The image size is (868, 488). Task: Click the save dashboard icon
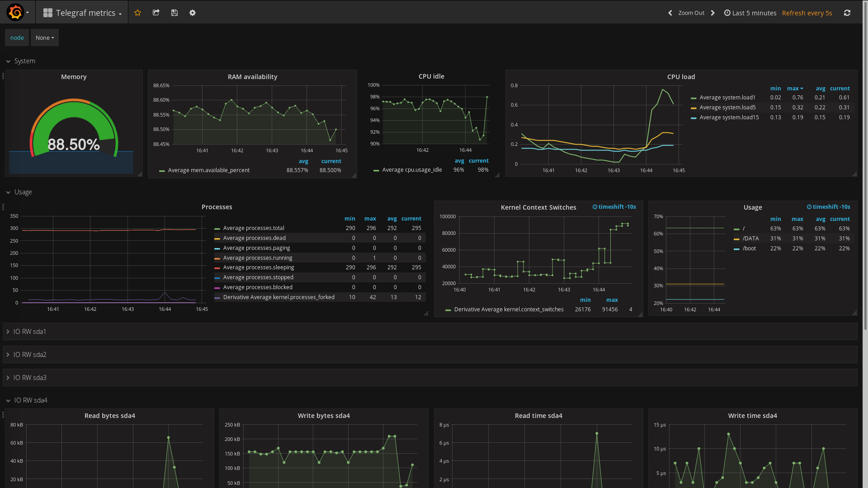coord(175,13)
